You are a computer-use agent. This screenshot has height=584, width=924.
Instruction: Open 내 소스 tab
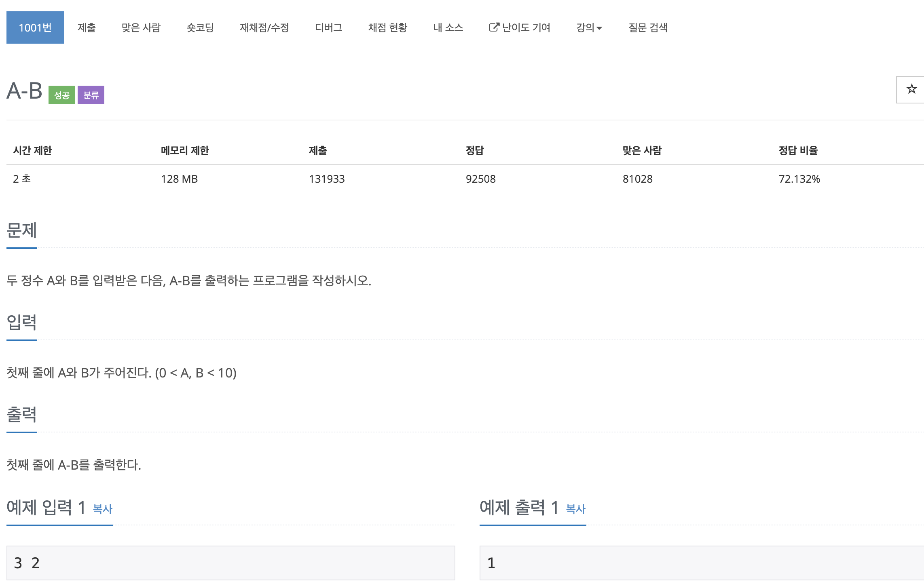[x=448, y=27]
